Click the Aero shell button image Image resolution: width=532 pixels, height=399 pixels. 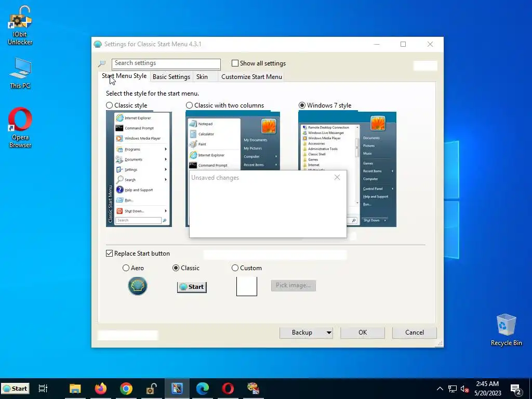coord(137,286)
